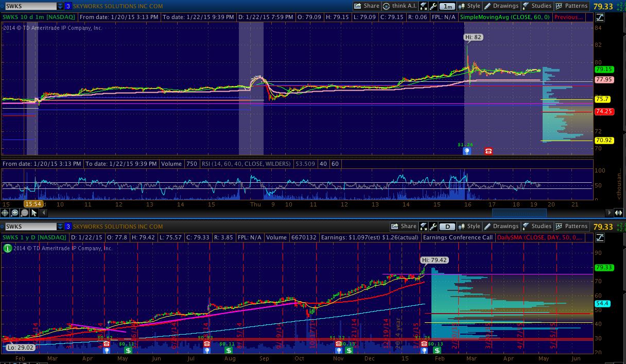The height and width of the screenshot is (364, 626).
Task: Click the lower chart's 79.33 last price at right
Action: tap(603, 226)
